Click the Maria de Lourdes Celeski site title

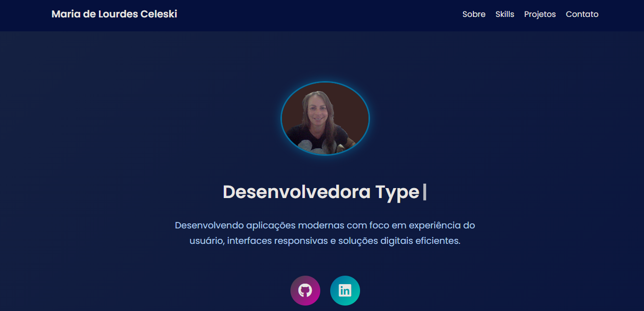tap(114, 14)
